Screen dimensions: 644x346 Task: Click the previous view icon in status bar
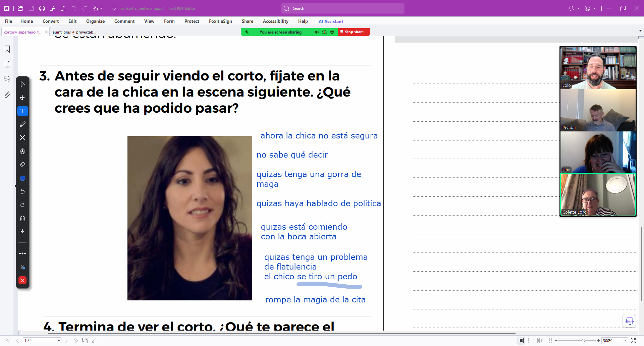click(x=85, y=341)
